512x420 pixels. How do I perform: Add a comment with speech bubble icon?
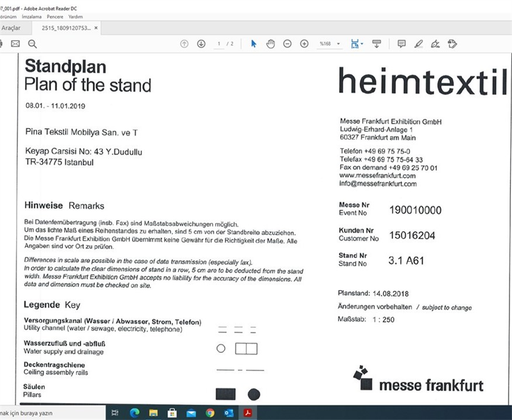[402, 44]
